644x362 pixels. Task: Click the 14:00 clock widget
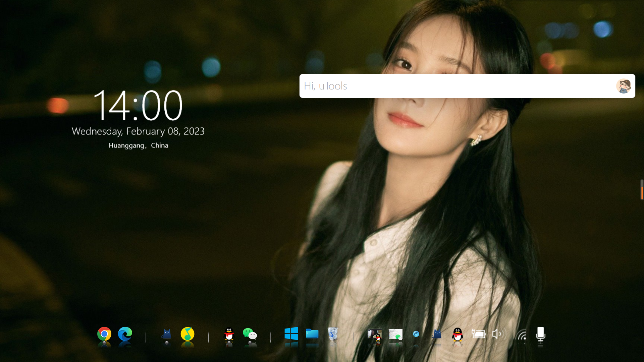(138, 105)
